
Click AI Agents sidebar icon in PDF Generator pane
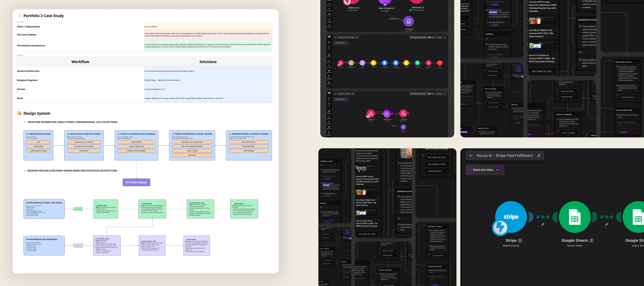point(329,61)
